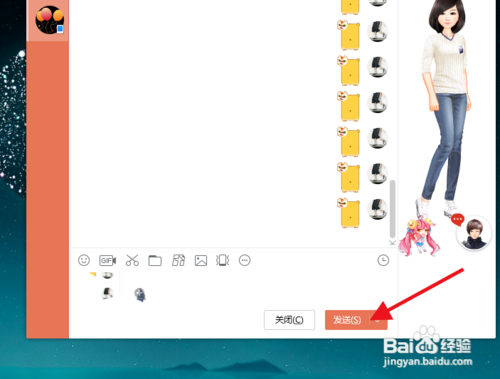Send a window shake with vibrate icon

point(223,260)
